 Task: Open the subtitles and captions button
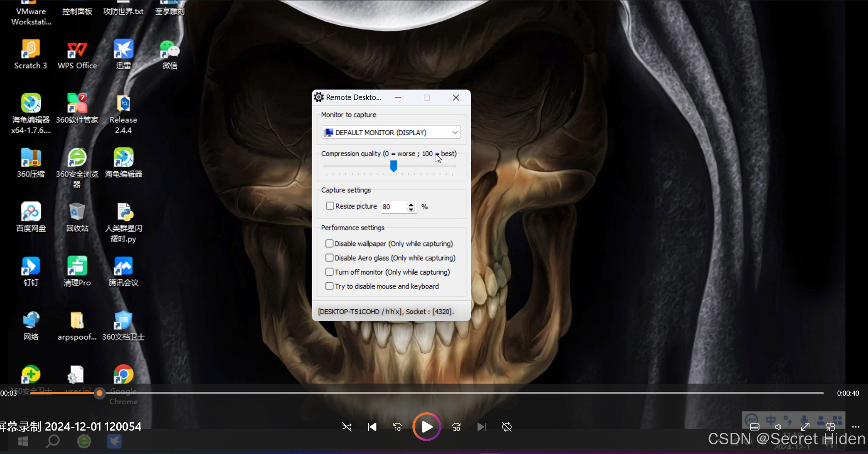click(x=754, y=427)
